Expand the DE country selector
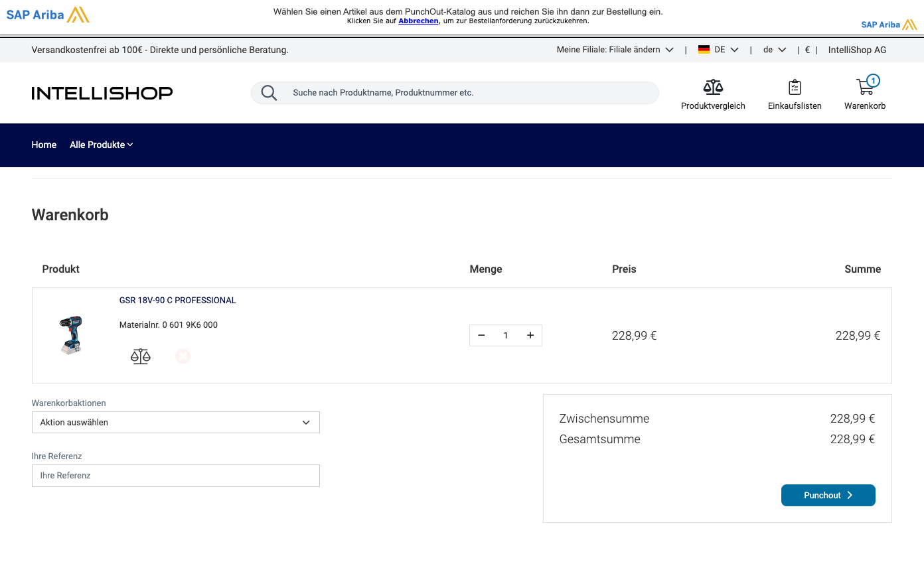Image resolution: width=924 pixels, height=562 pixels. point(718,50)
